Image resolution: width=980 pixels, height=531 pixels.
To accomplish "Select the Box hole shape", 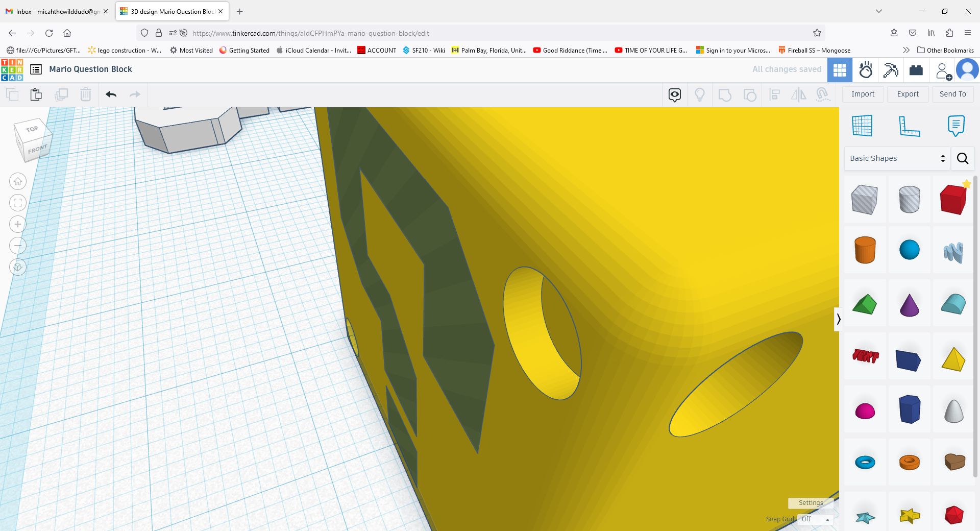I will [864, 199].
